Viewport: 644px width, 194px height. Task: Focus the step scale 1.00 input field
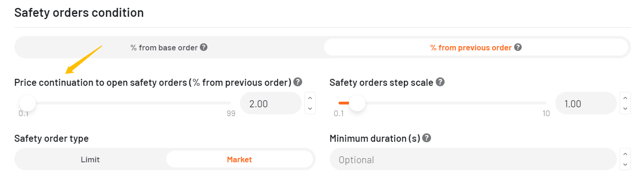tap(586, 104)
